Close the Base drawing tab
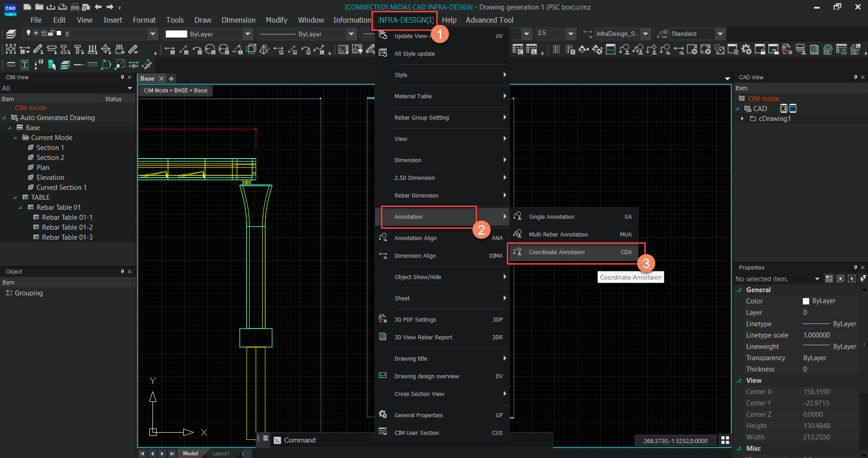Screen dimensions: 868x458 (161, 78)
